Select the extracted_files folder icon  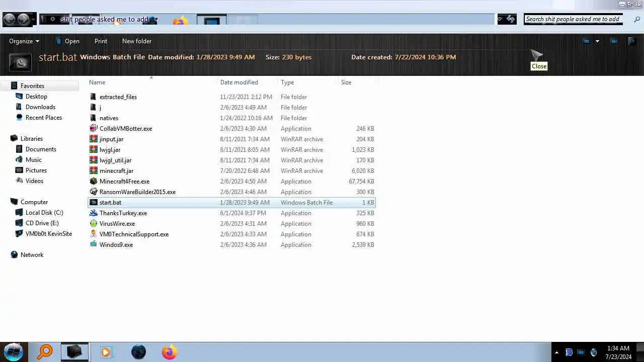[93, 97]
